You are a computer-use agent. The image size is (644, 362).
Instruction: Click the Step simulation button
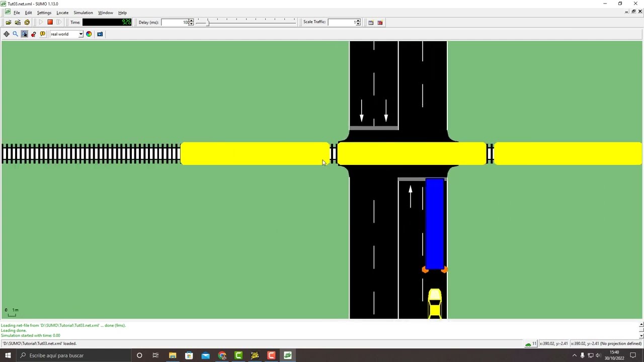click(59, 22)
